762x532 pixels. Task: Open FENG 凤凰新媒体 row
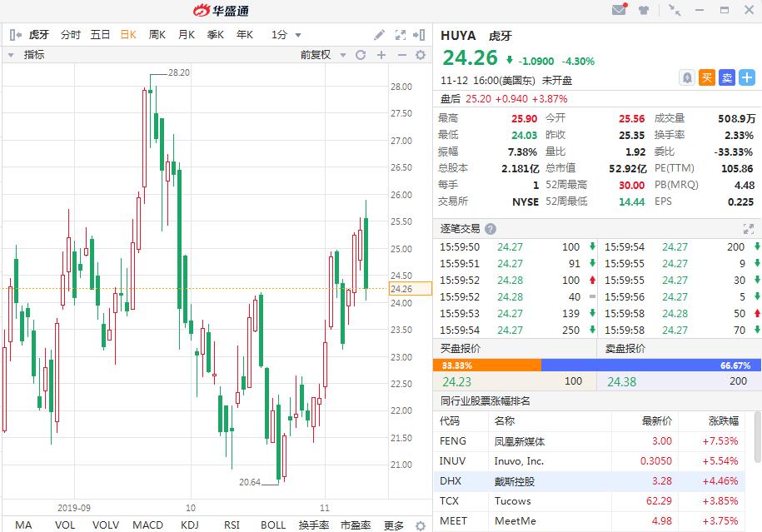point(589,441)
